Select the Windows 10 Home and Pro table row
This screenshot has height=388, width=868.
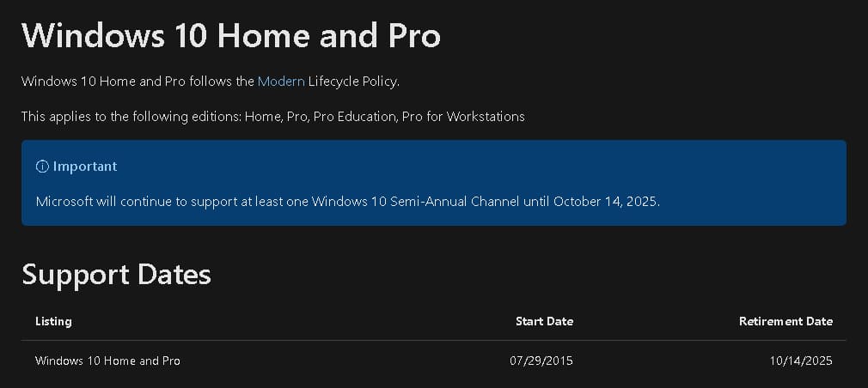click(433, 361)
